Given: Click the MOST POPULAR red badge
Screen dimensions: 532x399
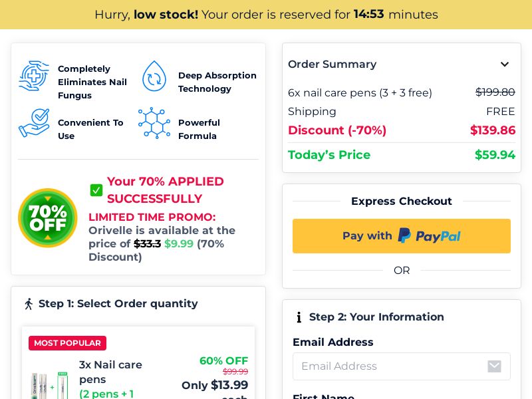Looking at the screenshot, I should (x=67, y=343).
